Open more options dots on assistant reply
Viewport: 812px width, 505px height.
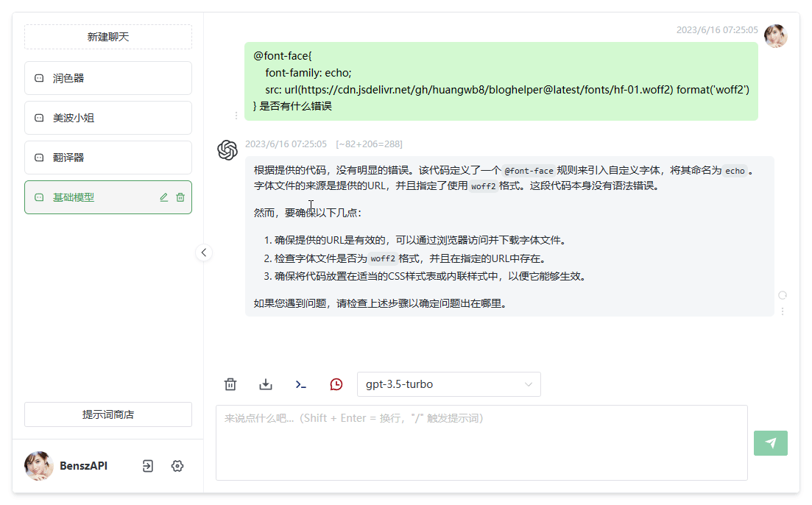click(783, 311)
